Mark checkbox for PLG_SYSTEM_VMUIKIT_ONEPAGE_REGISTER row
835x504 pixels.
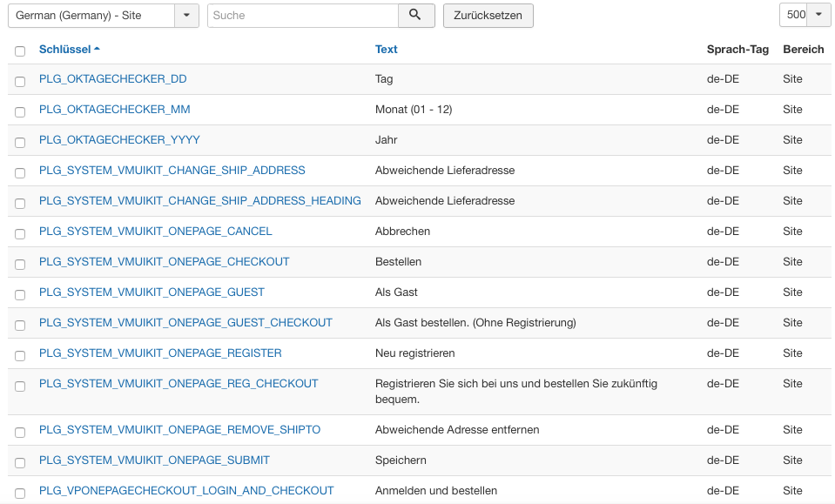20,355
